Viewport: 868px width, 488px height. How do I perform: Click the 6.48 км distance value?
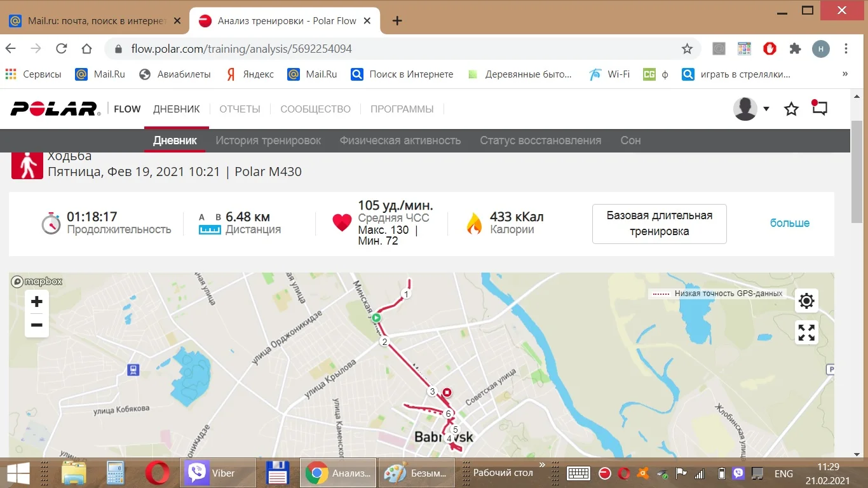[248, 217]
